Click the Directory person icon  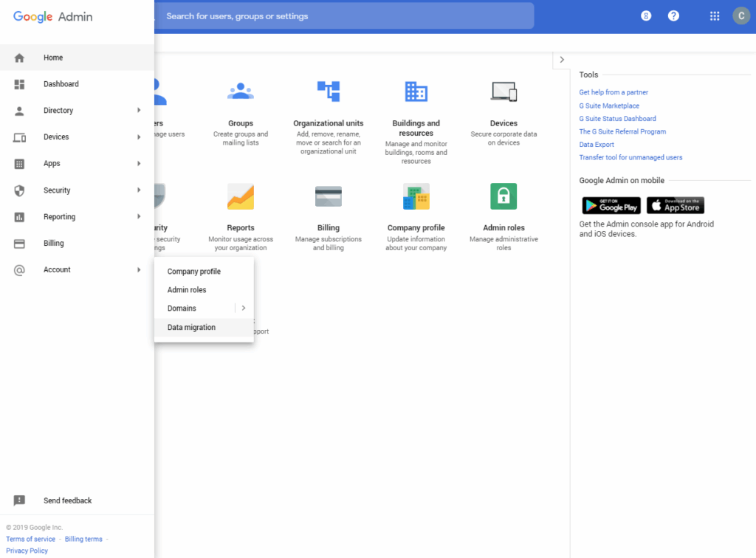pyautogui.click(x=19, y=111)
